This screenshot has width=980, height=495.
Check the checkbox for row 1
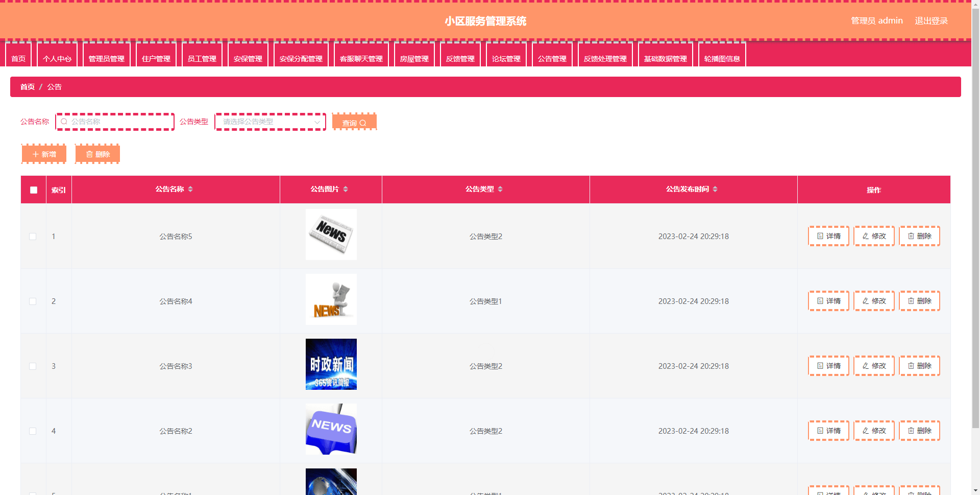(33, 237)
